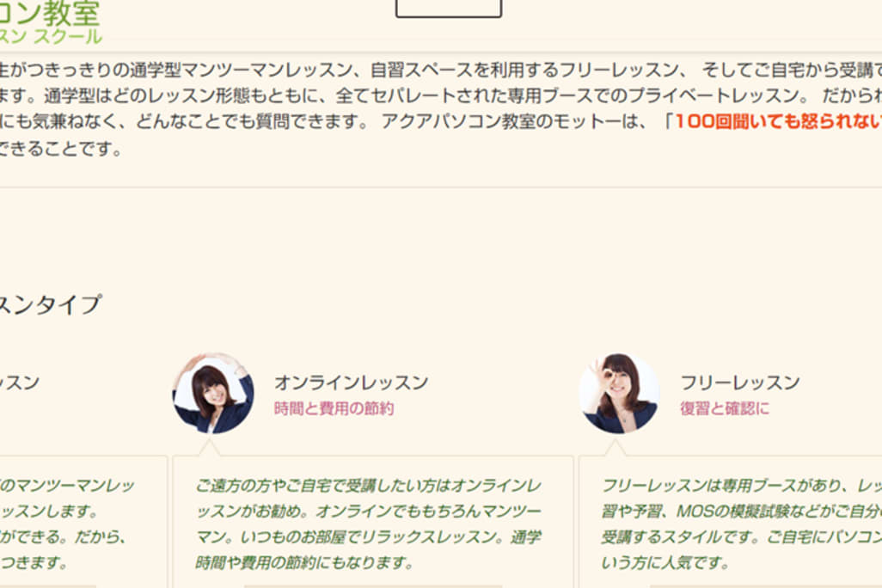Open the オンラインレッスン heading
Viewport: 882px width, 588px height.
351,383
